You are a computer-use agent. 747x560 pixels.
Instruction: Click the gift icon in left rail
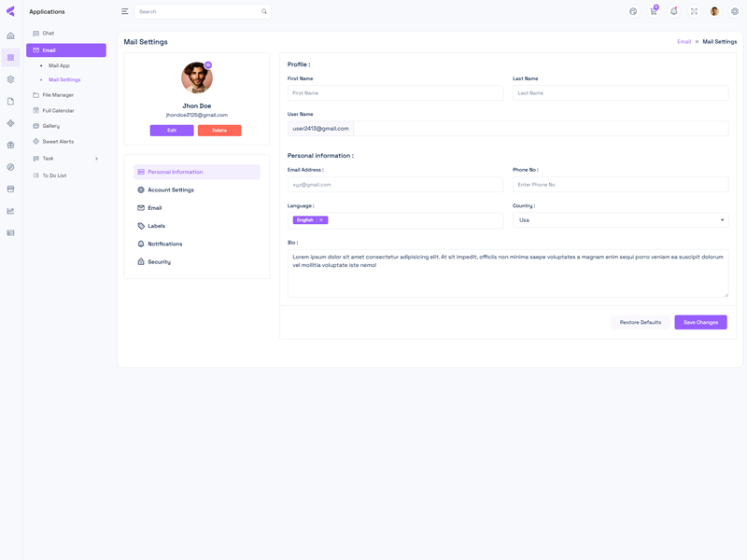[x=11, y=145]
